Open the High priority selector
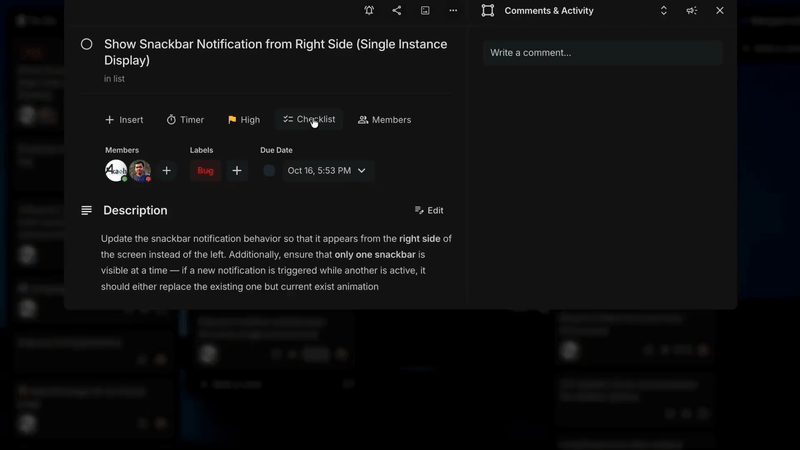Viewport: 800px width, 450px height. click(x=243, y=120)
